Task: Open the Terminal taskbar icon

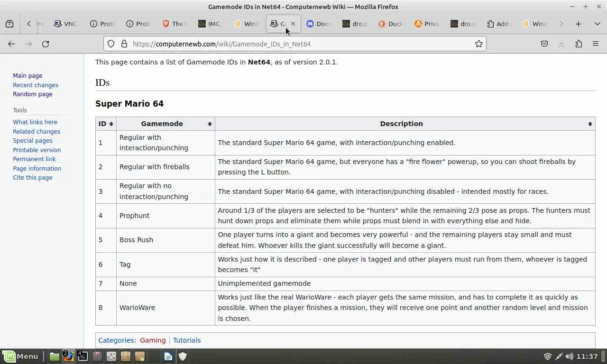Action: [x=83, y=356]
